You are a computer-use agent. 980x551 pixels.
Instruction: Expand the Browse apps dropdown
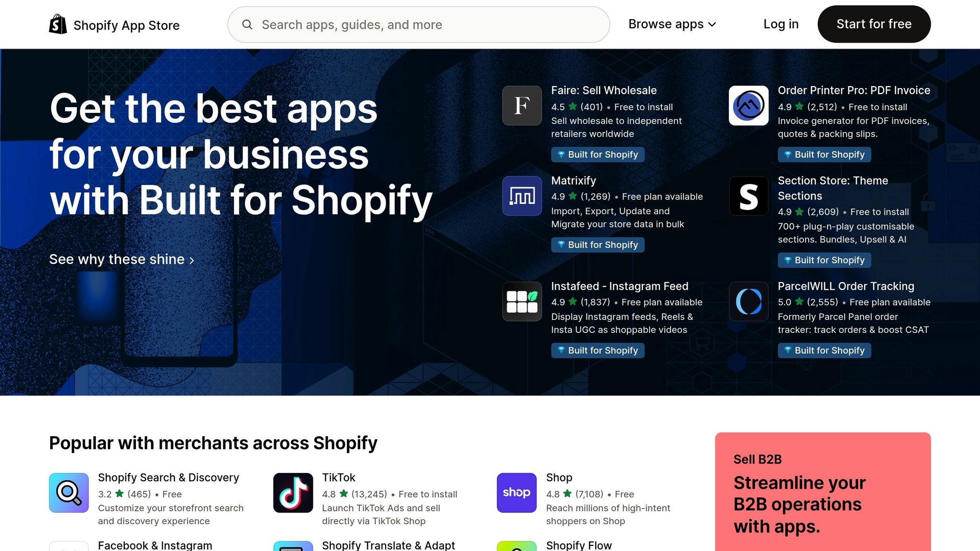[x=672, y=24]
